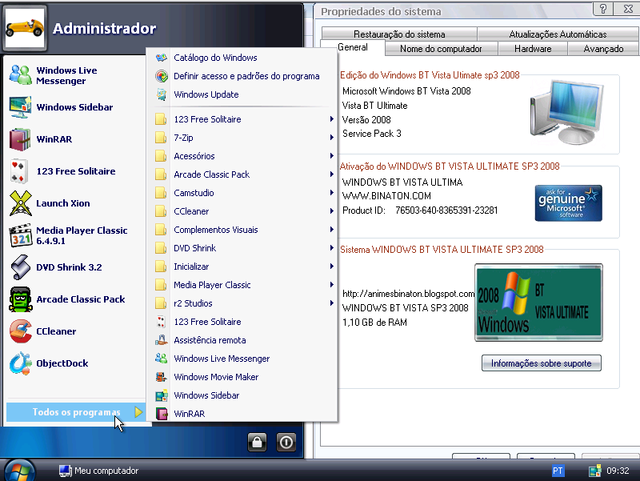This screenshot has width=640, height=481.
Task: Open WinRAR from the left start panel
Action: click(76, 139)
